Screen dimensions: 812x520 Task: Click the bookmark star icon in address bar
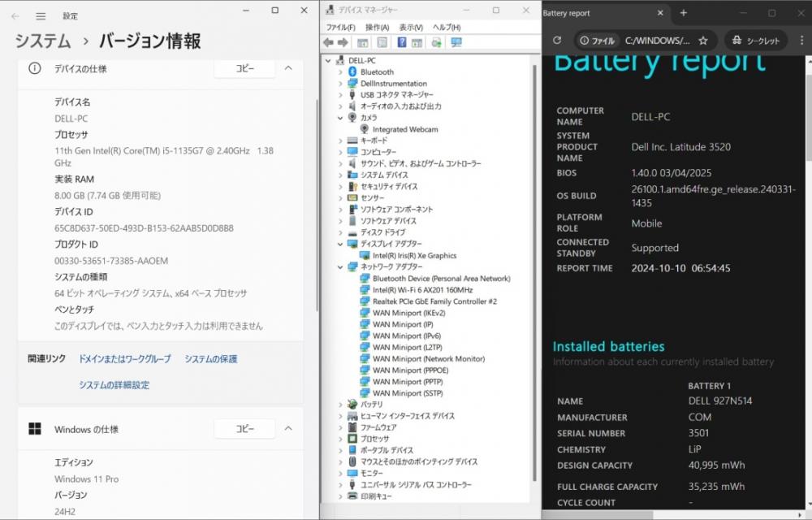coord(702,41)
